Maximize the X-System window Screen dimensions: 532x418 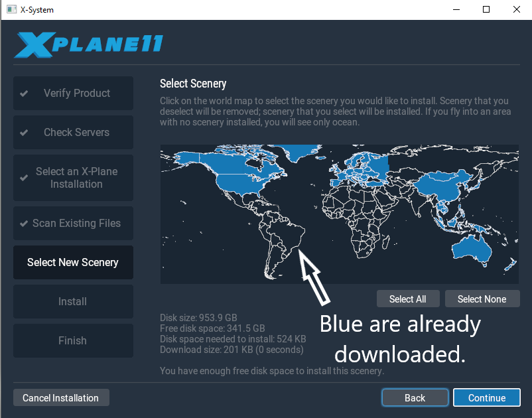coord(486,9)
